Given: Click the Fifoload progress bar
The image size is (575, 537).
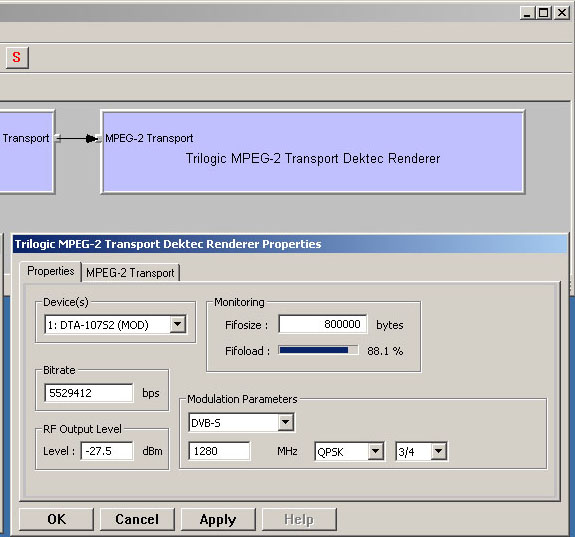Looking at the screenshot, I should click(x=318, y=350).
